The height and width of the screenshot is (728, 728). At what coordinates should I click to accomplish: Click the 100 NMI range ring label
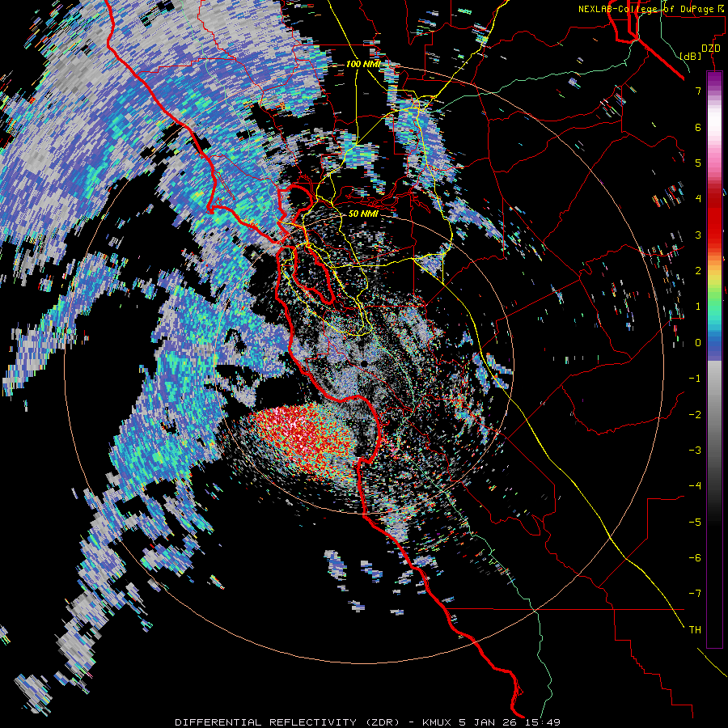(x=363, y=64)
